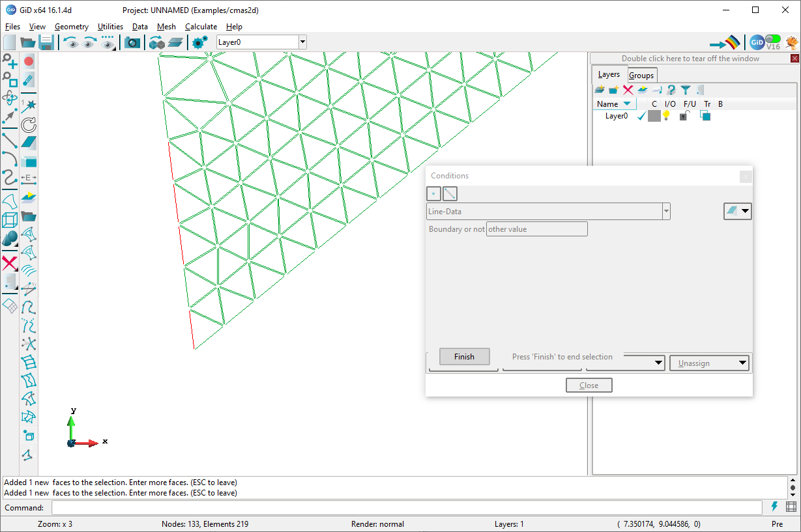Switch to the Groups tab

tap(641, 76)
